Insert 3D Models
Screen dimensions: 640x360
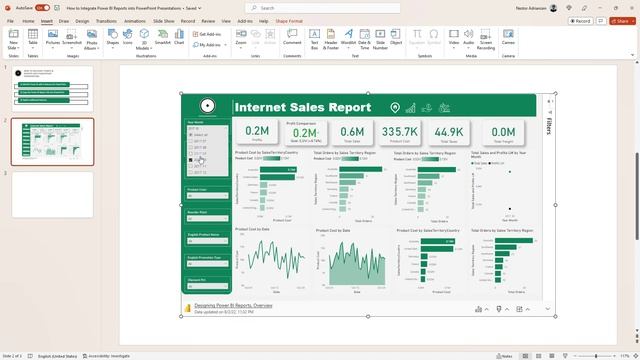144,40
